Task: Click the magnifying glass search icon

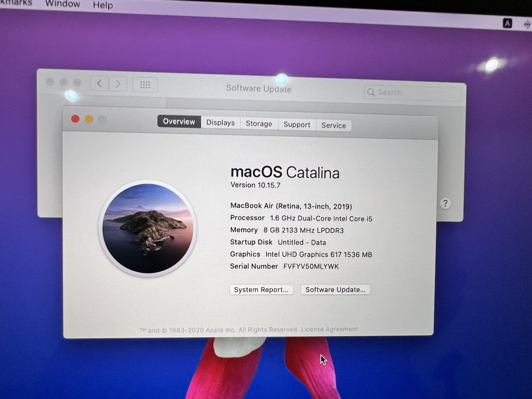Action: pos(371,92)
